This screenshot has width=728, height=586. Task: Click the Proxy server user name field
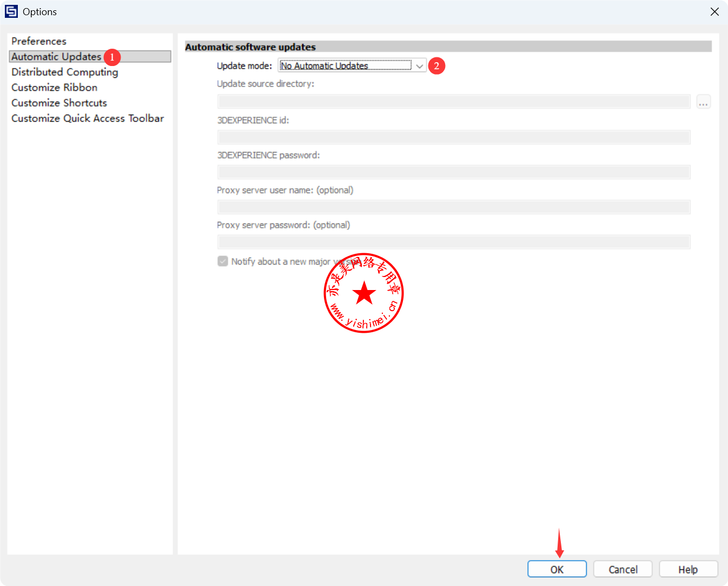coord(453,207)
